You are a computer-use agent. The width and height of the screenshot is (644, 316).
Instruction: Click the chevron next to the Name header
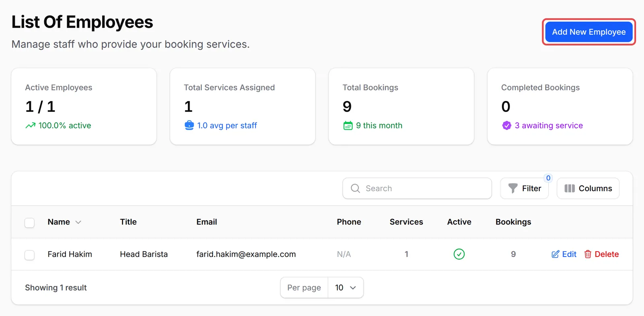[x=78, y=222]
